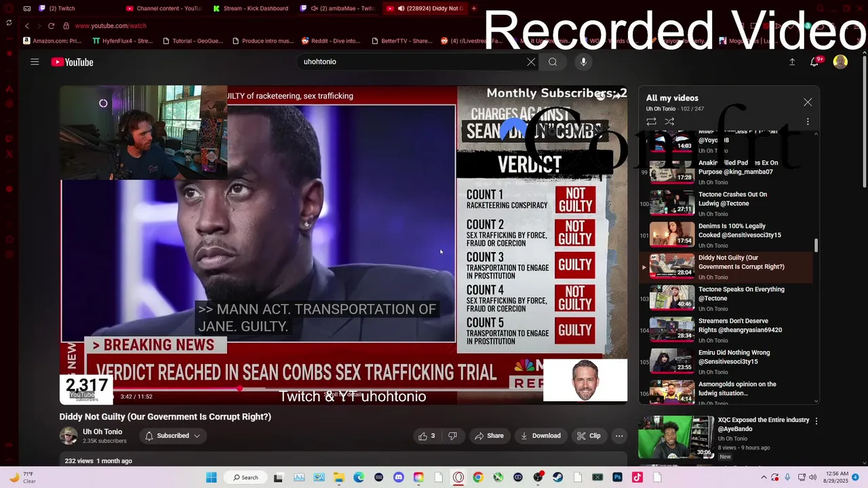Go to the YouTube home logo
Viewport: 868px width, 488px height.
tap(72, 62)
